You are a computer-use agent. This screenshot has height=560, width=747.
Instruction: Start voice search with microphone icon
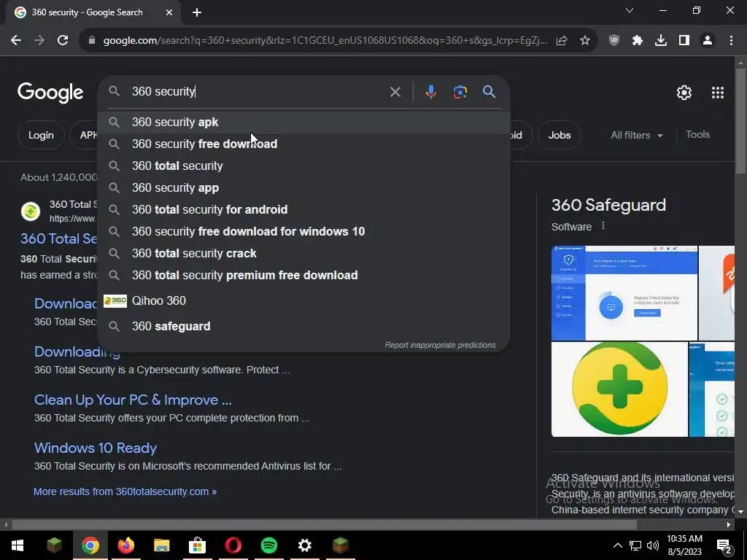pyautogui.click(x=430, y=91)
